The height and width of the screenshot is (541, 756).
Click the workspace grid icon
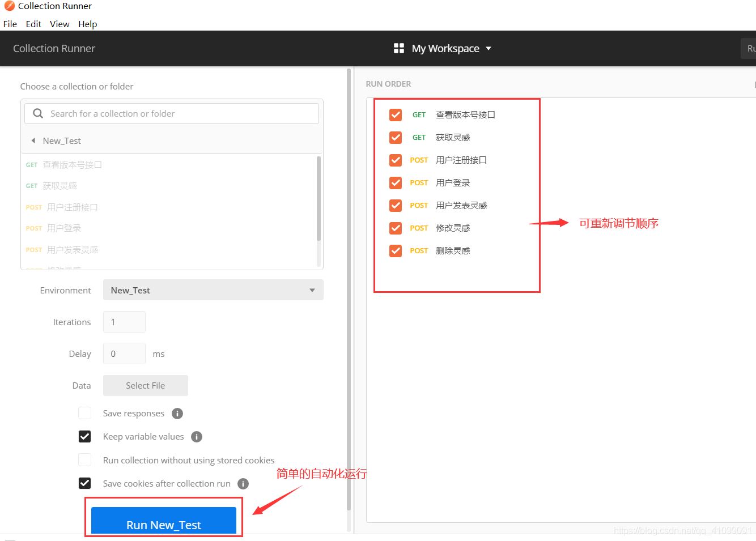(399, 48)
